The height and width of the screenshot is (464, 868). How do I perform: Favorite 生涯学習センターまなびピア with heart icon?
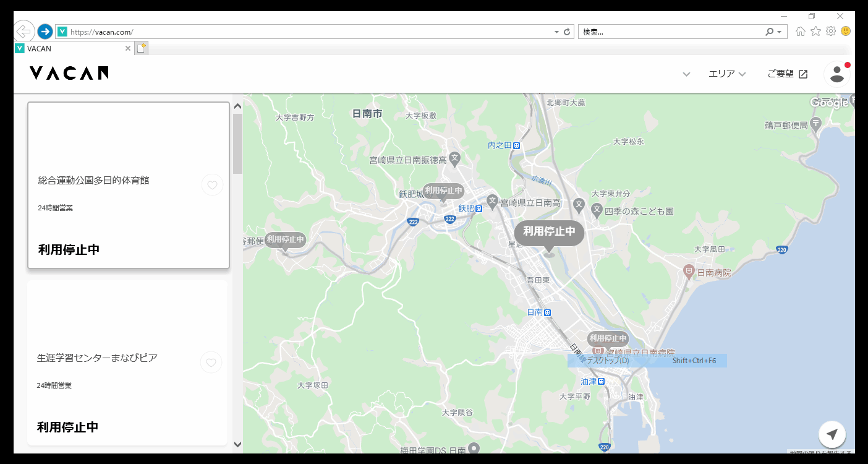point(211,363)
